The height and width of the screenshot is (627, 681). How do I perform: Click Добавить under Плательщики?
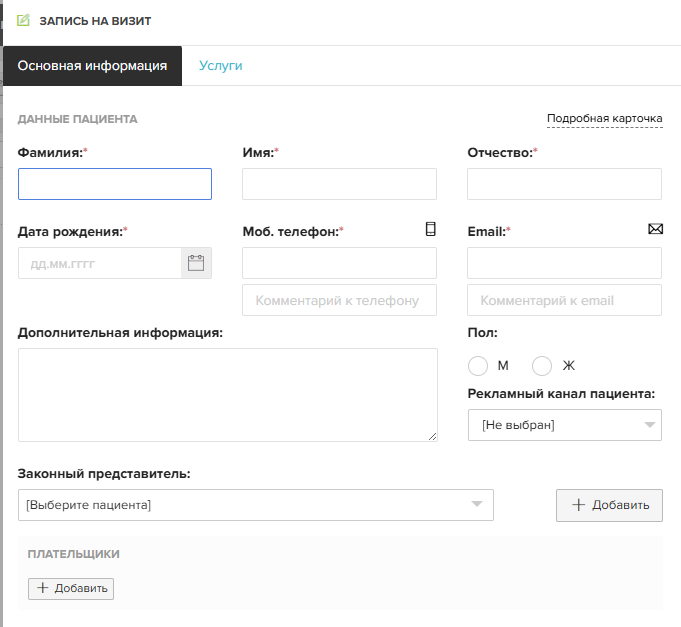pyautogui.click(x=71, y=588)
